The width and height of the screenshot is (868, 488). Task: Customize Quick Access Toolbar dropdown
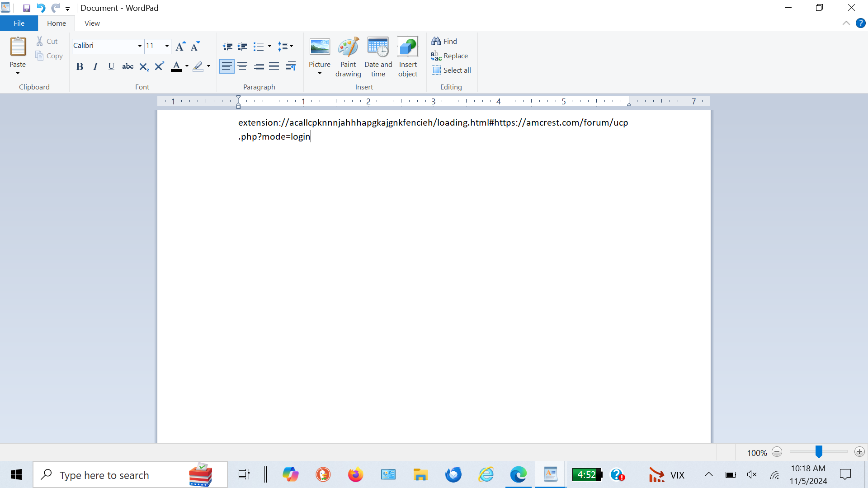pyautogui.click(x=67, y=9)
